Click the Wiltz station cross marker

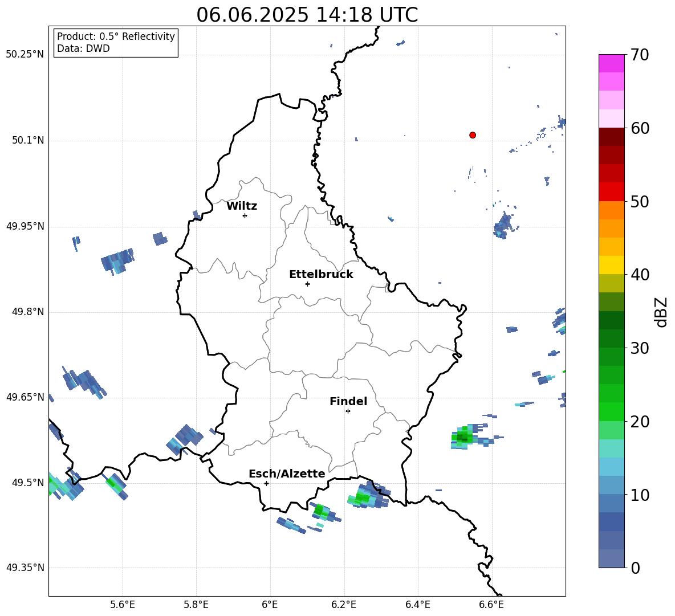pyautogui.click(x=245, y=215)
